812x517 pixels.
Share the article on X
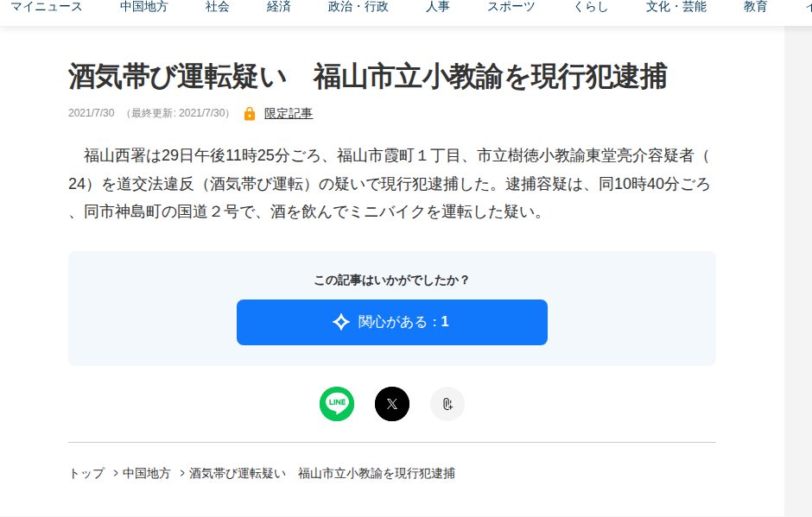(x=392, y=404)
